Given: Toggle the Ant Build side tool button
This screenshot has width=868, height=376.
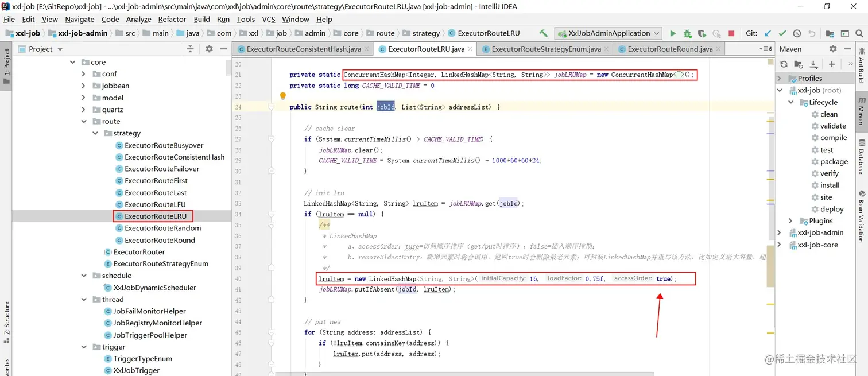Looking at the screenshot, I should pos(861,65).
